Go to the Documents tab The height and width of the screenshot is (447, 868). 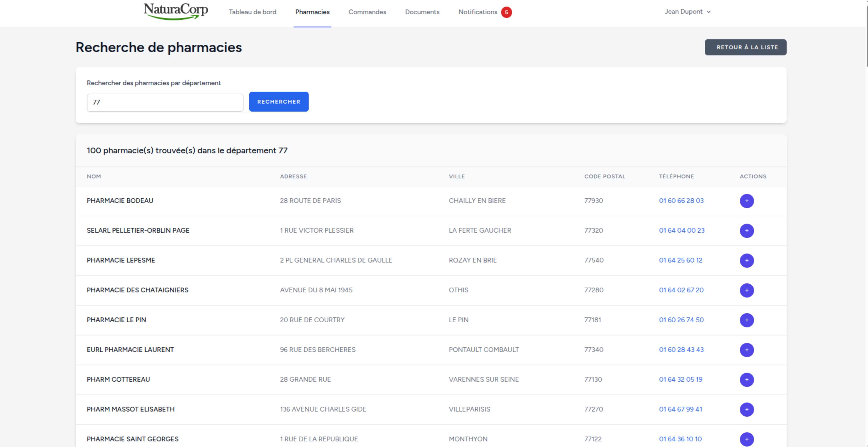(x=422, y=12)
